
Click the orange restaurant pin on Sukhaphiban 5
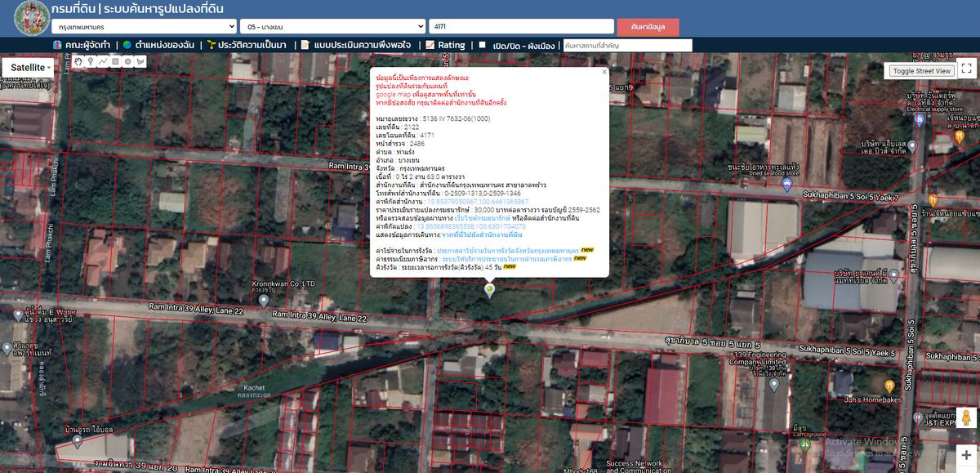(x=933, y=200)
